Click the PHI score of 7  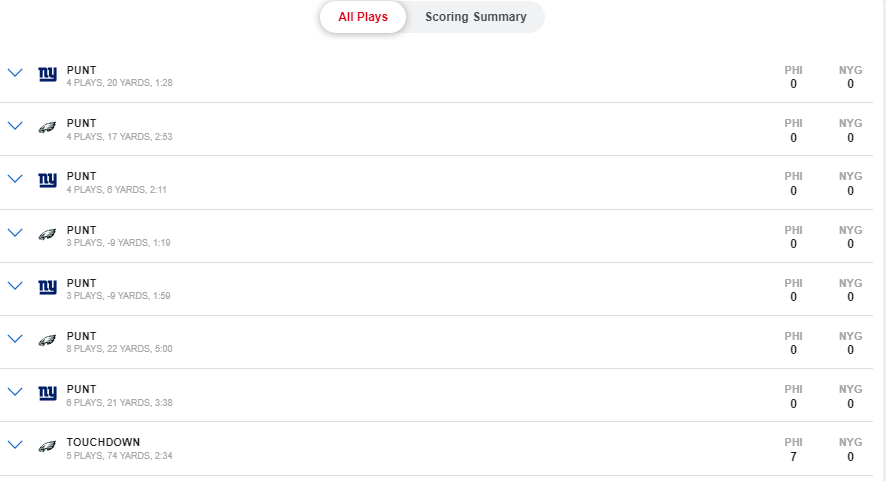tap(793, 456)
